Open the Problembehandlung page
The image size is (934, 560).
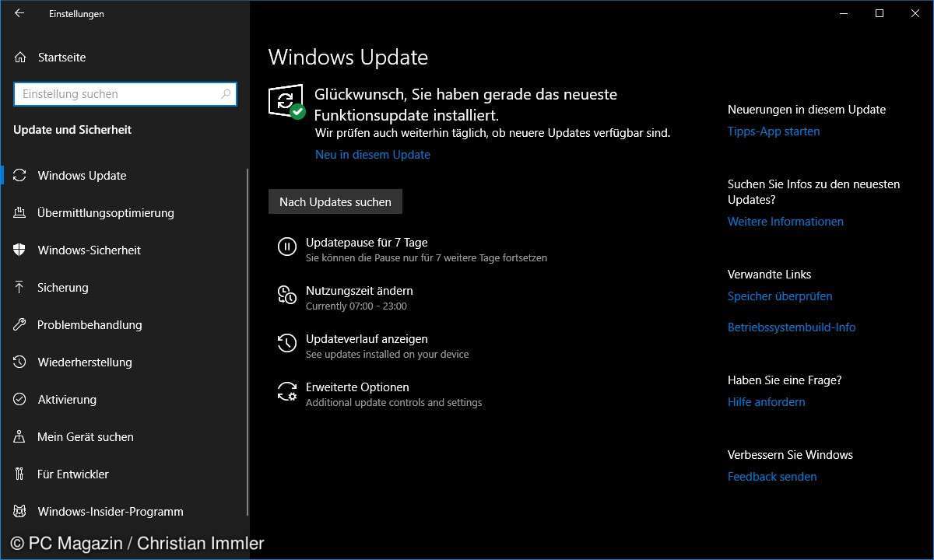coord(125,325)
